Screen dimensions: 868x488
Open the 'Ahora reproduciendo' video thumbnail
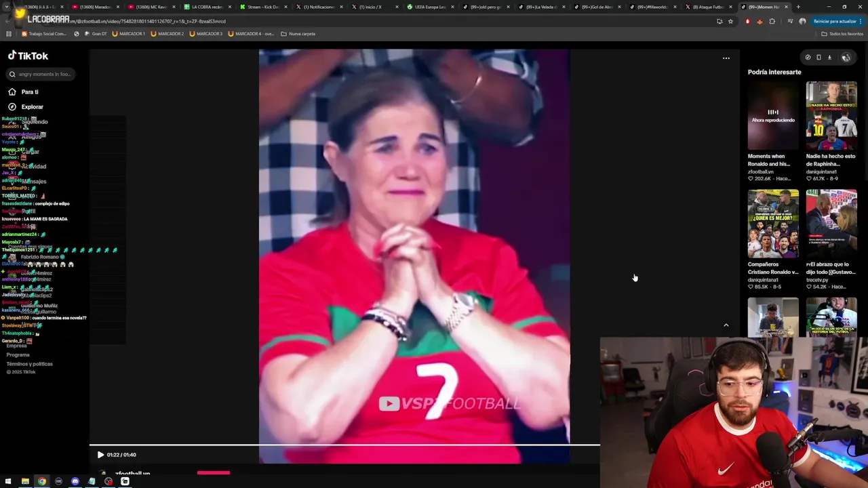773,115
